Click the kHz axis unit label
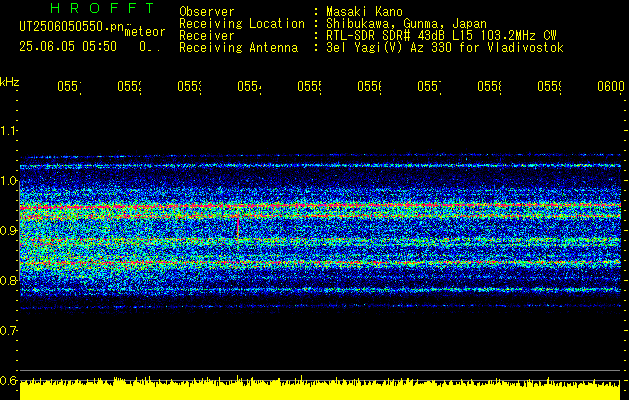The image size is (629, 400). pos(10,83)
